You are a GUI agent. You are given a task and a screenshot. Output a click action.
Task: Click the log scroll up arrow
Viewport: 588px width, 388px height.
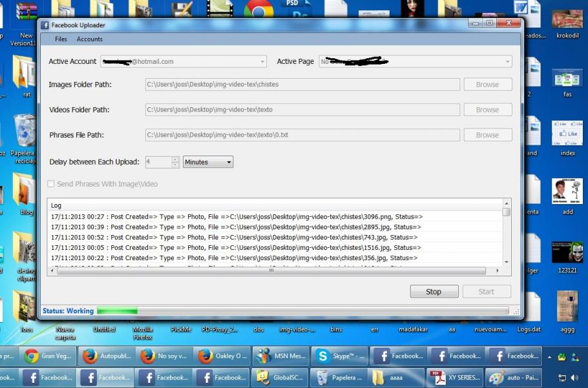(506, 203)
